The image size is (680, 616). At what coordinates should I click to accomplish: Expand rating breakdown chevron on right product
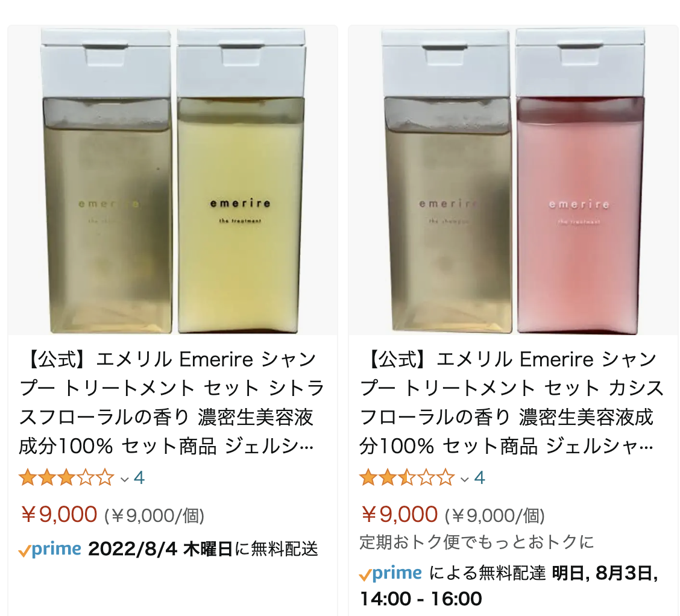tap(465, 479)
